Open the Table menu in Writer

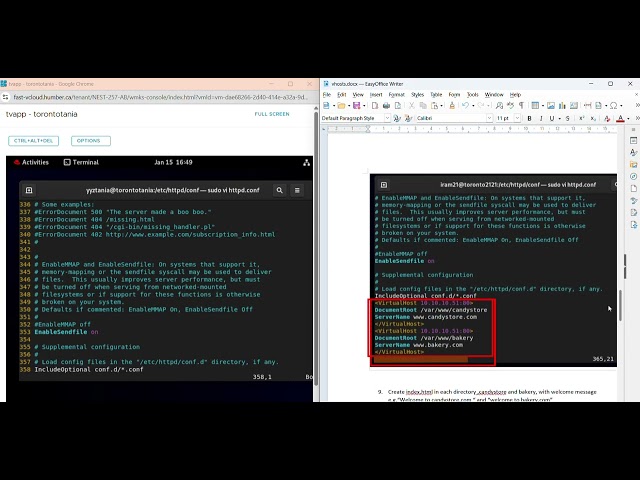436,95
